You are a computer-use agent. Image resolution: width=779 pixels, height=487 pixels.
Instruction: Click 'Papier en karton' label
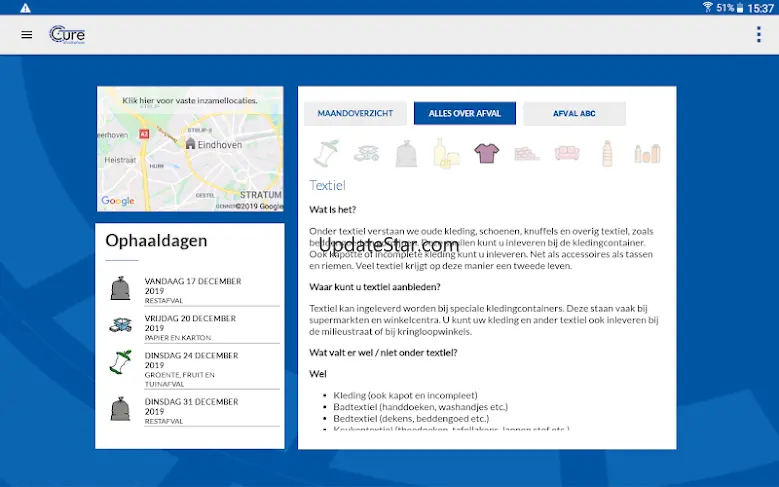(x=178, y=337)
